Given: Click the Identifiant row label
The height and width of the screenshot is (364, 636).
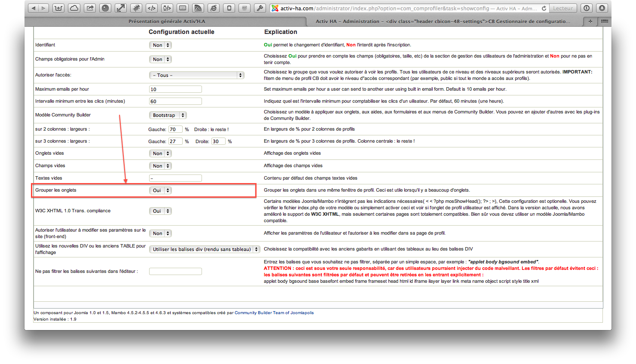Looking at the screenshot, I should (45, 45).
